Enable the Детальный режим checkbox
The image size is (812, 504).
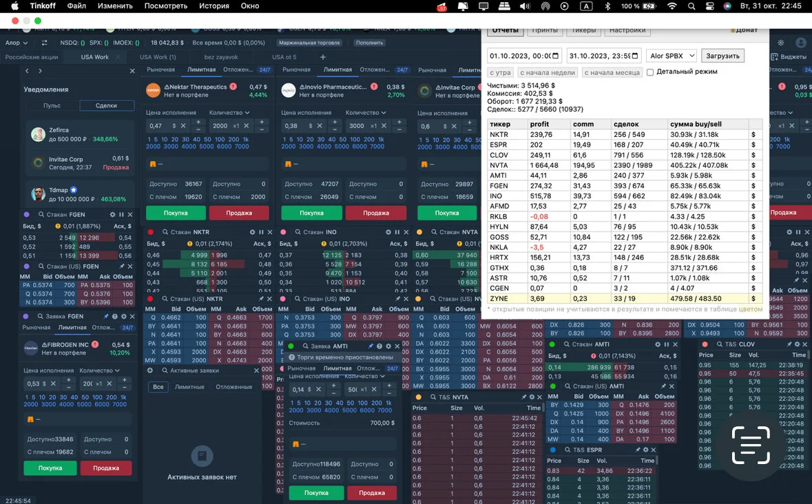pyautogui.click(x=650, y=72)
